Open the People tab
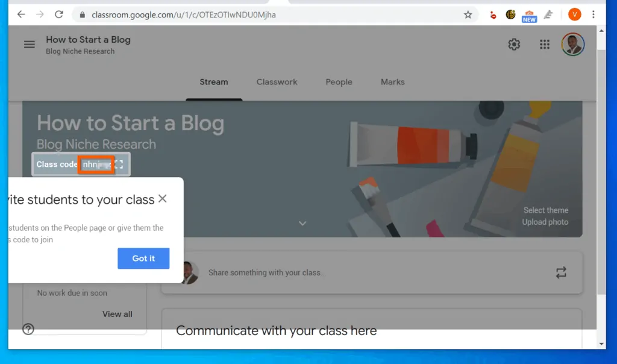This screenshot has width=617, height=364. coord(339,82)
